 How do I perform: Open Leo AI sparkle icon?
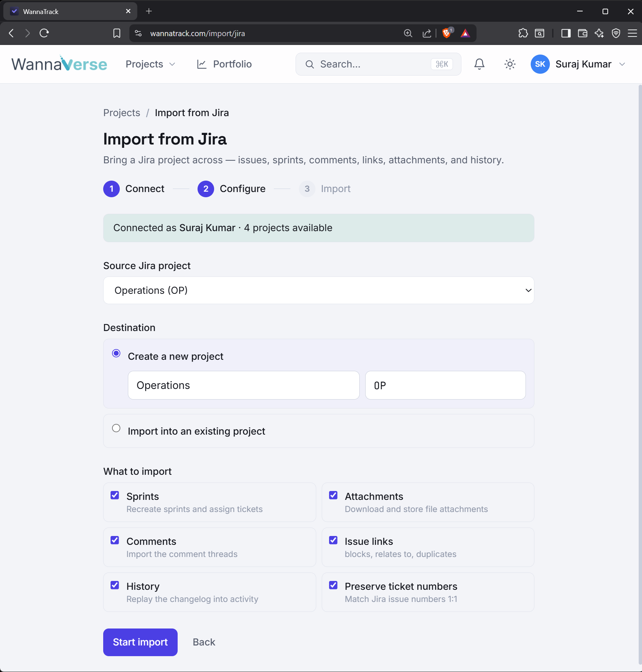tap(599, 33)
